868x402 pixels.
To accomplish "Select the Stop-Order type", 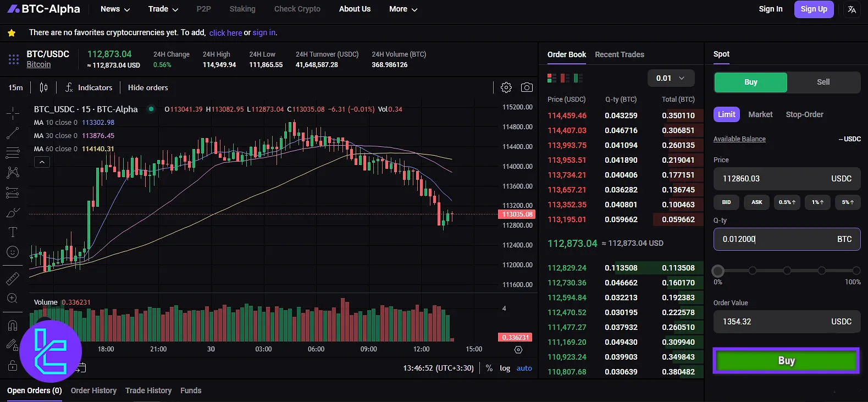I will [804, 114].
